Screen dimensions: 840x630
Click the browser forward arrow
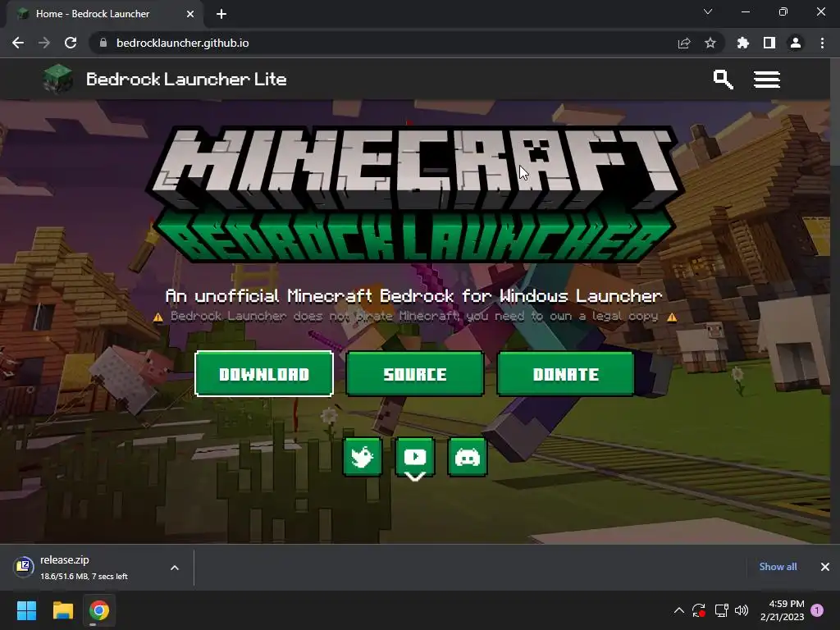tap(44, 43)
